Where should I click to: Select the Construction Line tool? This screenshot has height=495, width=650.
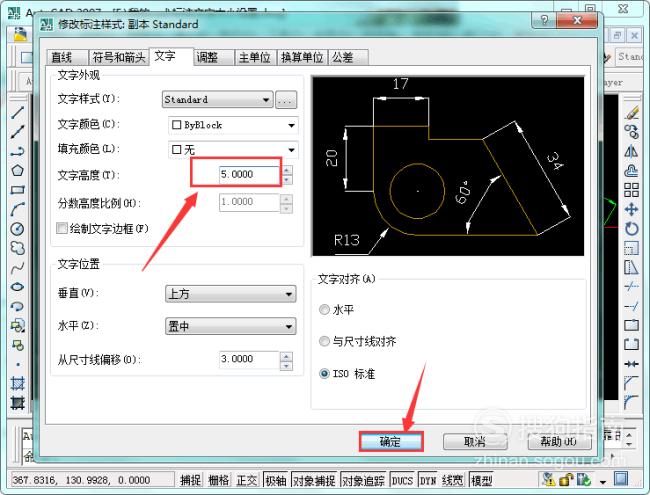pos(17,132)
